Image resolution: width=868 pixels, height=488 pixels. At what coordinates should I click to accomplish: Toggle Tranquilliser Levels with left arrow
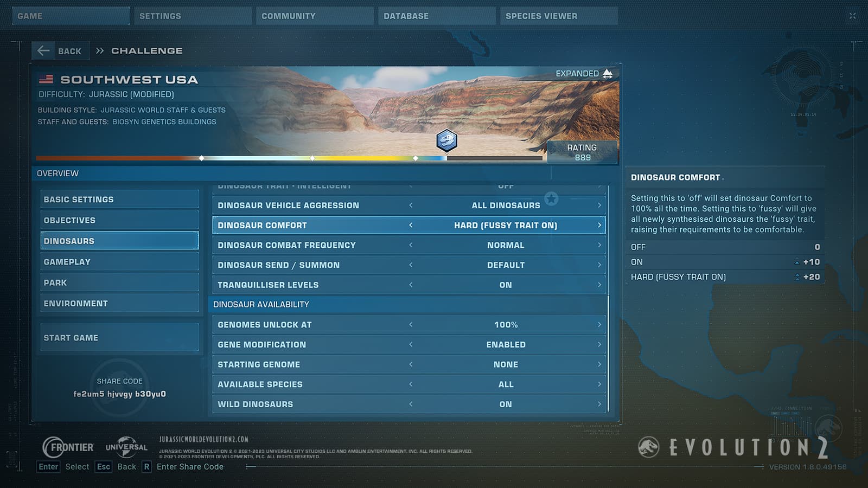click(x=411, y=285)
